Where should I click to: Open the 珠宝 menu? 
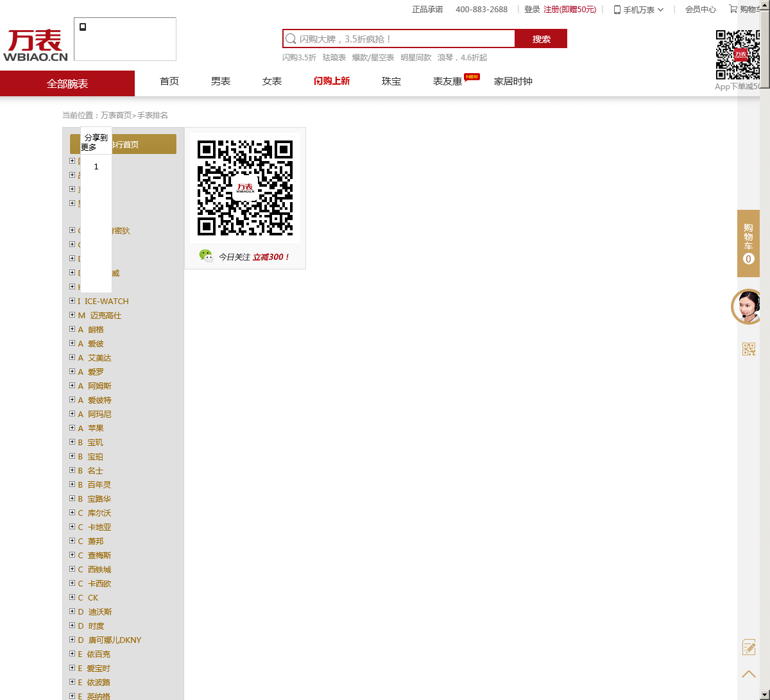click(391, 81)
